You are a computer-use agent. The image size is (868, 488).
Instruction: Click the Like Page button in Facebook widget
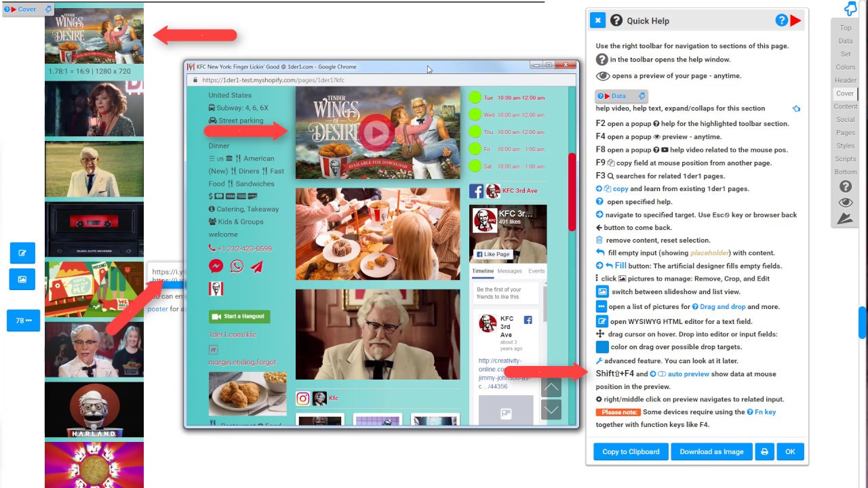click(x=492, y=254)
